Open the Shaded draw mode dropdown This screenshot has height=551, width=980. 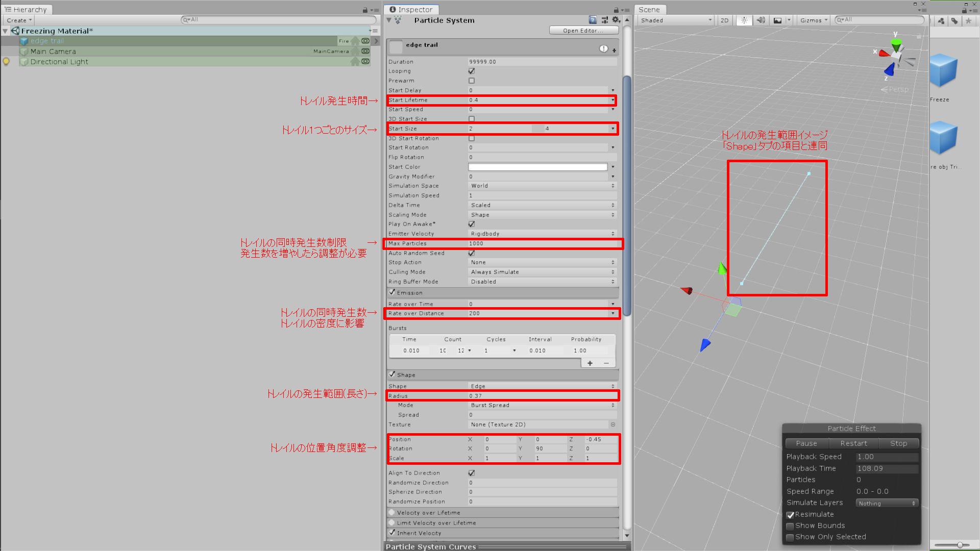(x=676, y=20)
